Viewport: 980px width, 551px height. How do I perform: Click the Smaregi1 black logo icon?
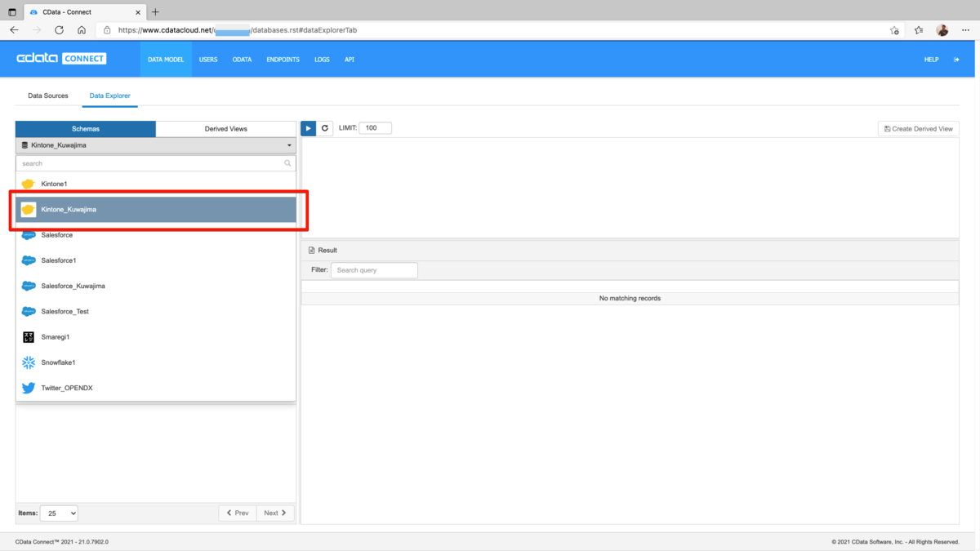point(29,337)
